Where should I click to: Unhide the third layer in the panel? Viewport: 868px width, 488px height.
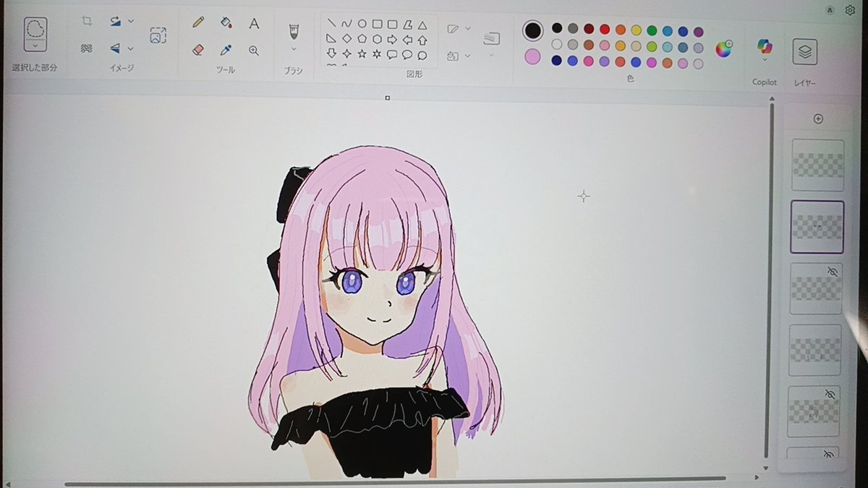click(x=832, y=272)
